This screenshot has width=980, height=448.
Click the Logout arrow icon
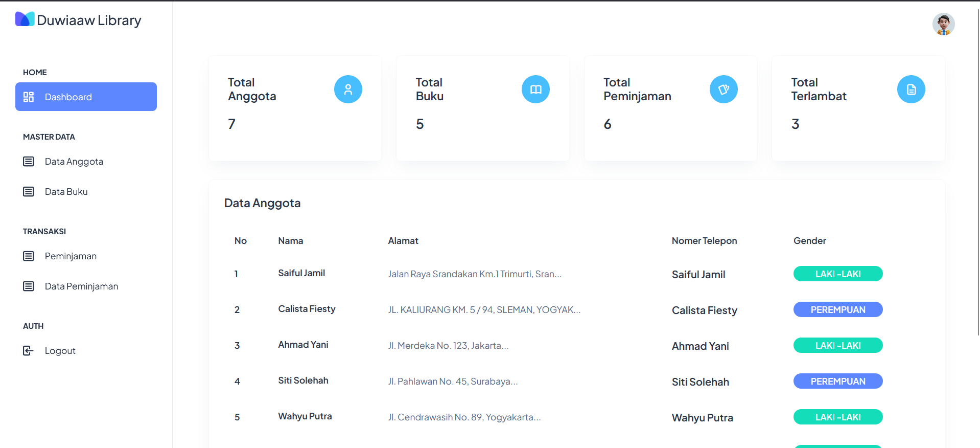pyautogui.click(x=29, y=350)
